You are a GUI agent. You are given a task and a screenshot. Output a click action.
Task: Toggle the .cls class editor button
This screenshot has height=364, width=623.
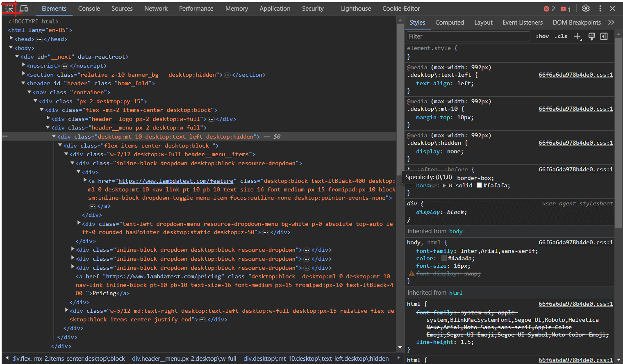click(561, 36)
